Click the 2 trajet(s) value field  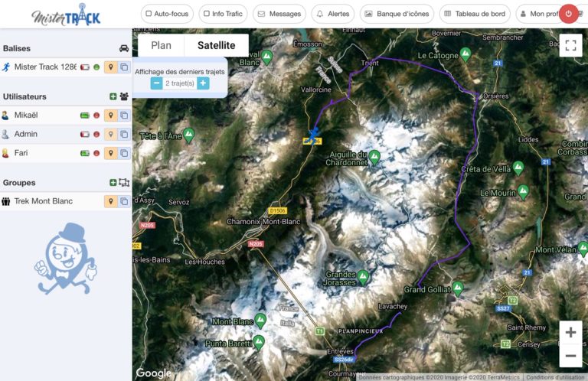click(x=180, y=83)
